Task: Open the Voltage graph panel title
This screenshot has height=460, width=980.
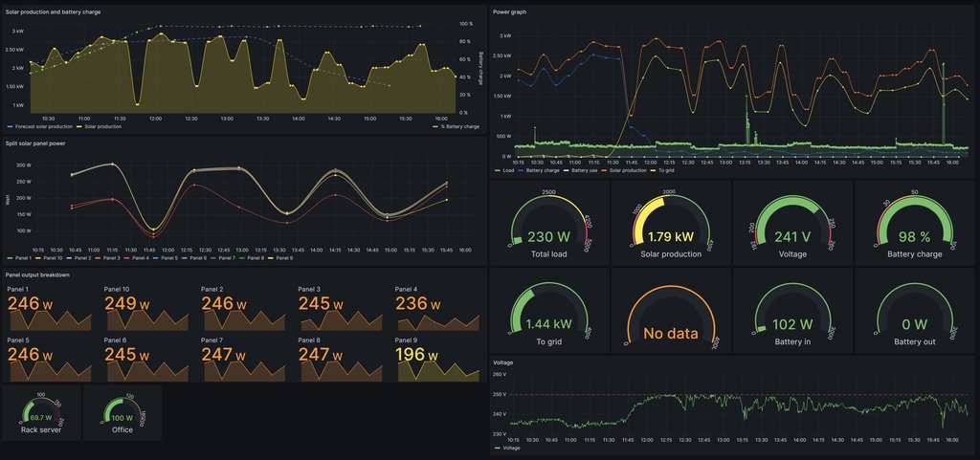Action: tap(503, 363)
